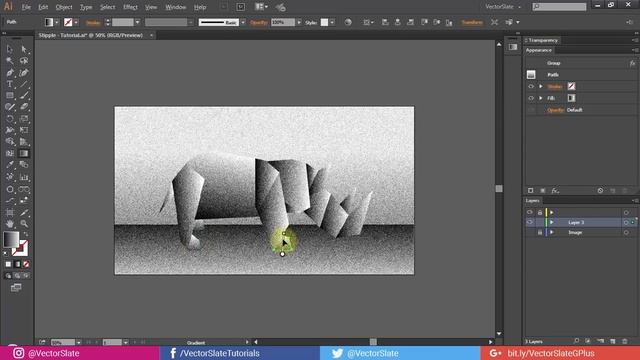Click the Transform link in control bar
This screenshot has height=360, width=640.
pyautogui.click(x=472, y=22)
